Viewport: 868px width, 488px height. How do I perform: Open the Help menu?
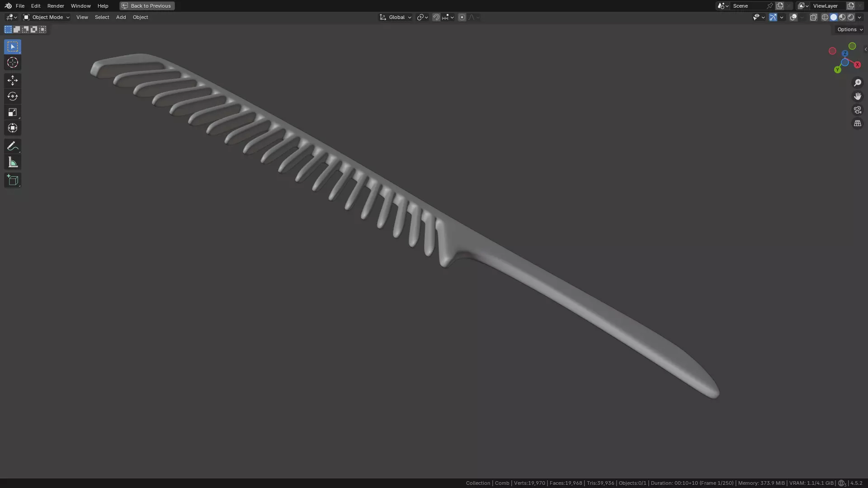(103, 6)
